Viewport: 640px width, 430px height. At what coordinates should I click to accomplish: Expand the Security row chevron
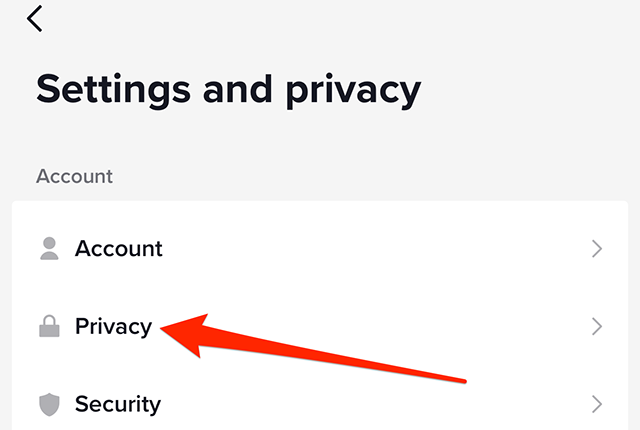point(597,404)
